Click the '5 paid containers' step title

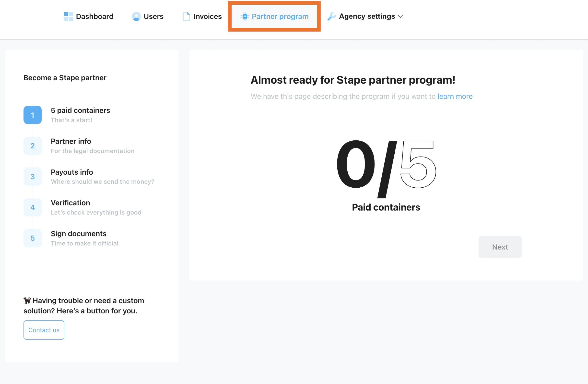[x=81, y=110]
